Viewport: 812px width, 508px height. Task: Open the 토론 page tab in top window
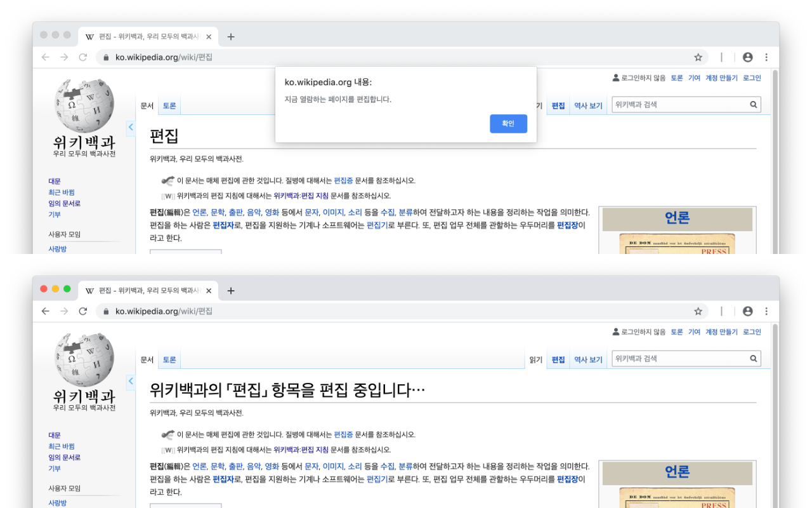coord(169,106)
